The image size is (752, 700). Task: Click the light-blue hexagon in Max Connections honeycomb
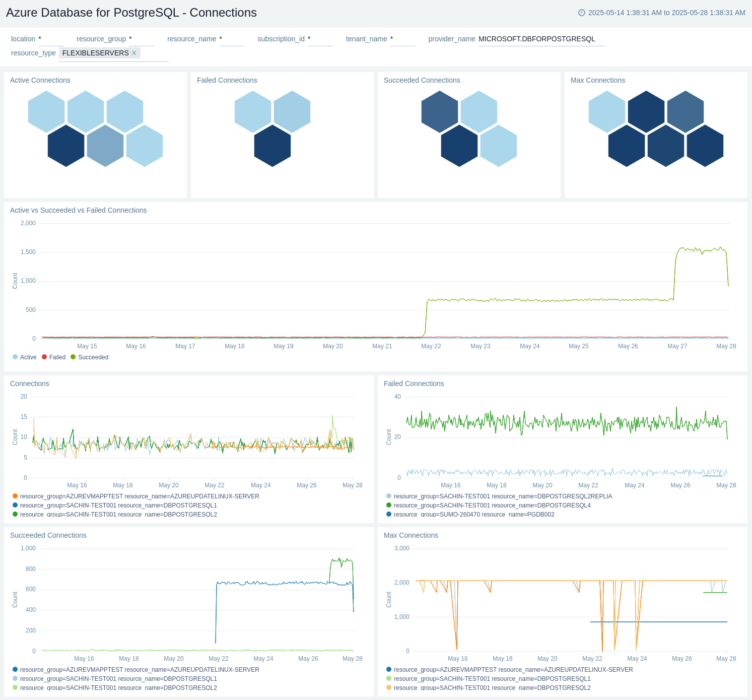(607, 112)
